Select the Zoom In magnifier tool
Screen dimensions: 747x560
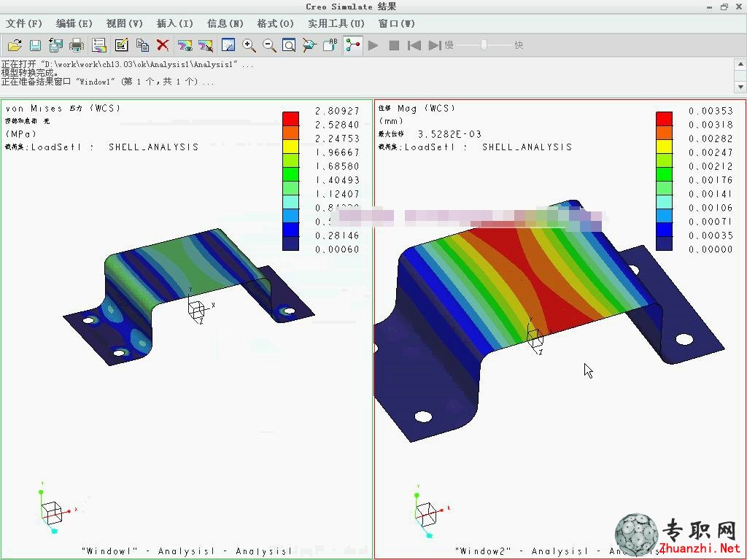coord(249,45)
